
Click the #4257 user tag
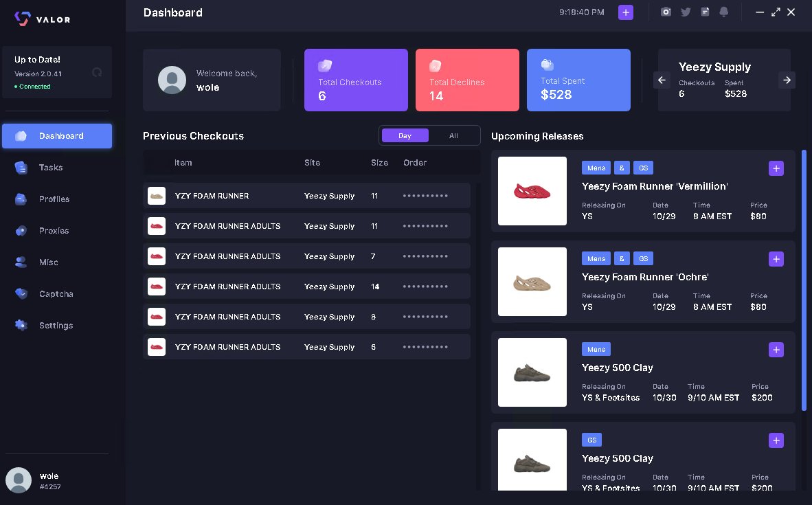click(x=50, y=487)
